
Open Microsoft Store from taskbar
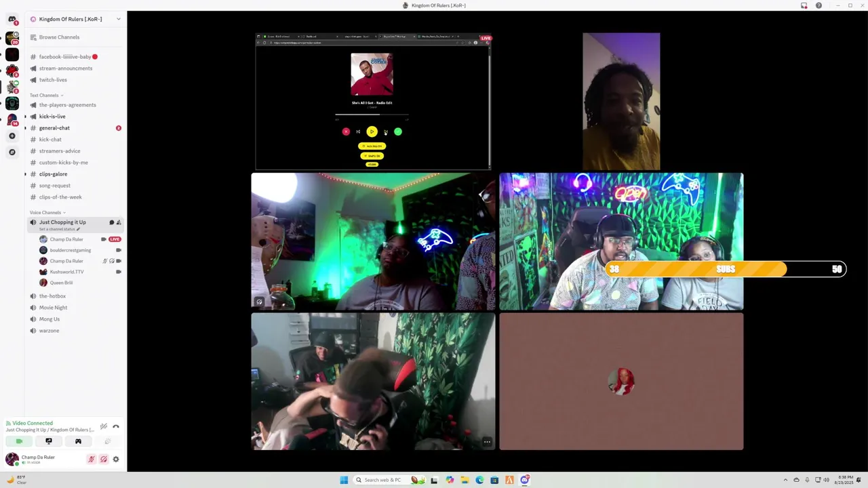click(494, 480)
